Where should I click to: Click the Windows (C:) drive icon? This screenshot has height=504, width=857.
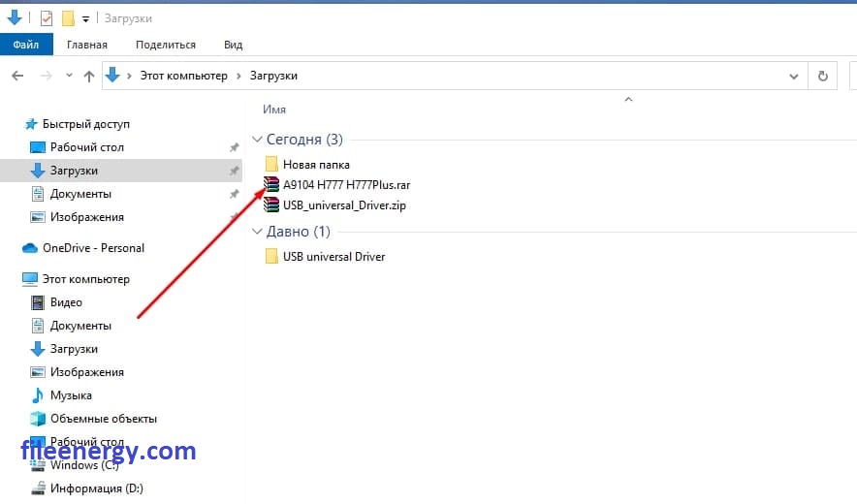(x=38, y=465)
